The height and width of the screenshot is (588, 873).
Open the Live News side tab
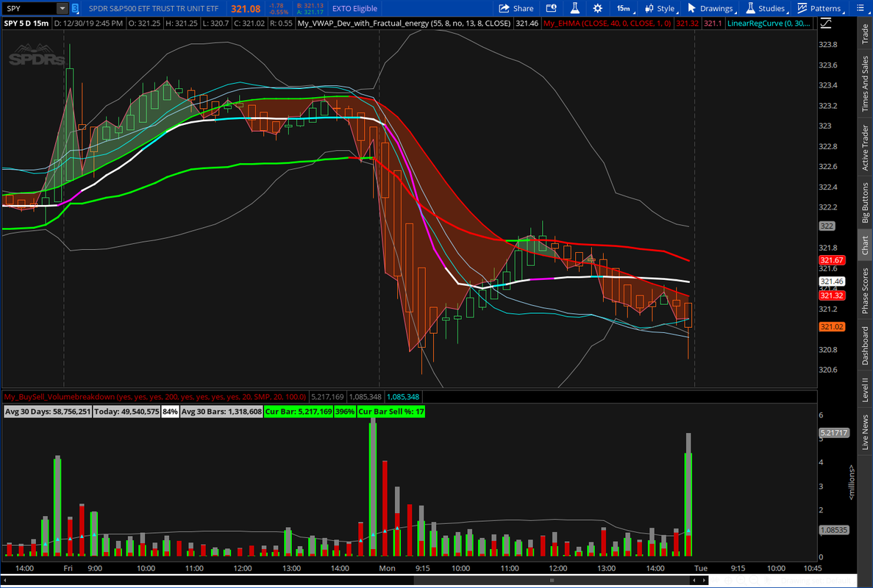865,431
